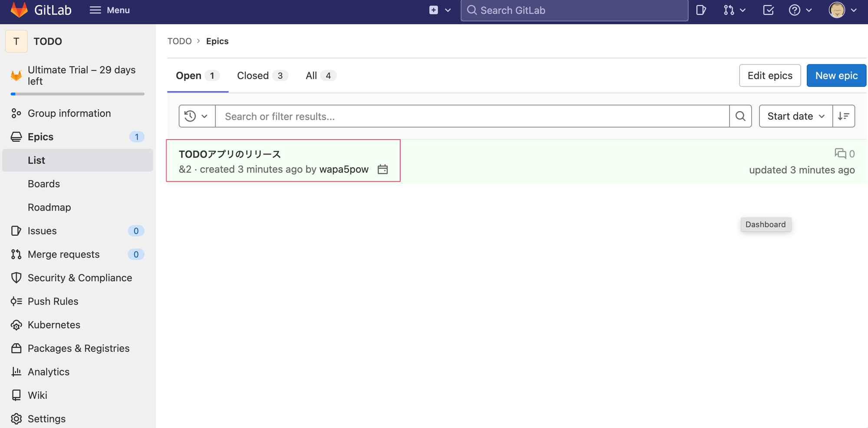Open the TODOアプリのリリース epic
The width and height of the screenshot is (868, 428).
pyautogui.click(x=230, y=154)
